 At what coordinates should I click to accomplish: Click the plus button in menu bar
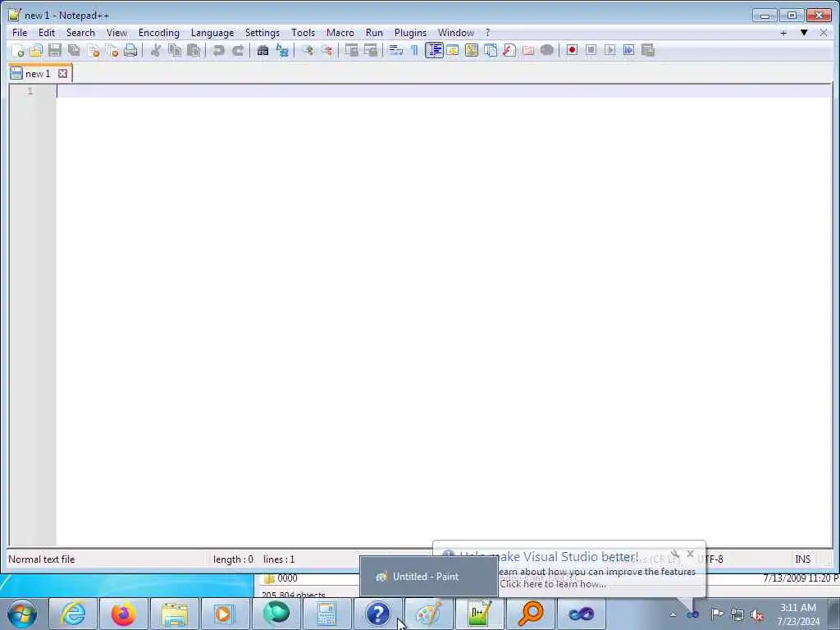coord(783,33)
